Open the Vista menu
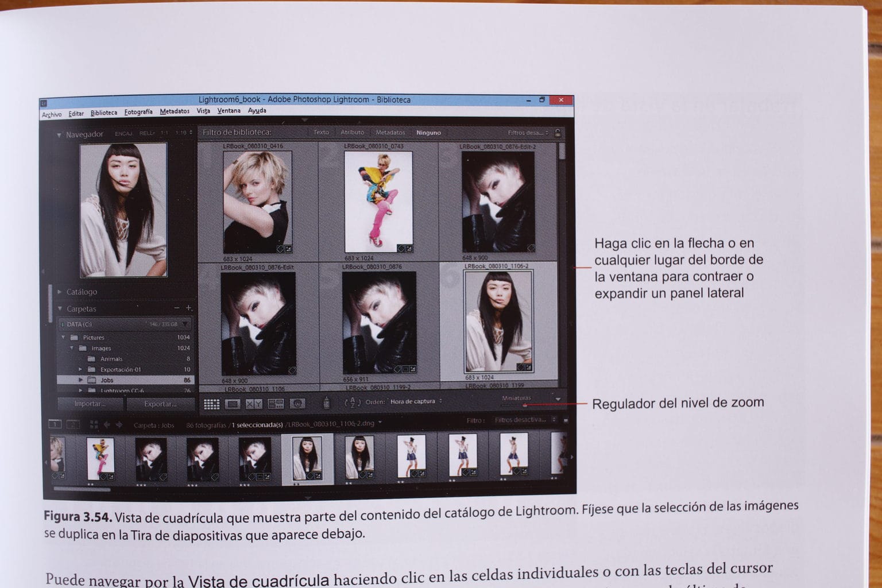 pyautogui.click(x=203, y=111)
